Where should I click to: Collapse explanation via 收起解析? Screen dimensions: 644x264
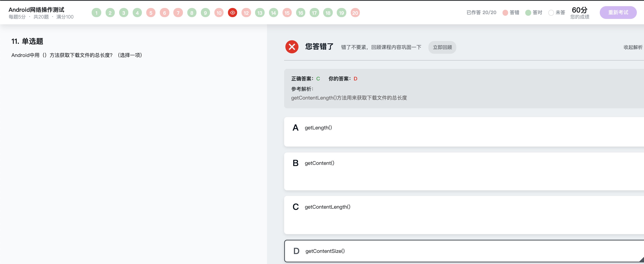[x=633, y=47]
